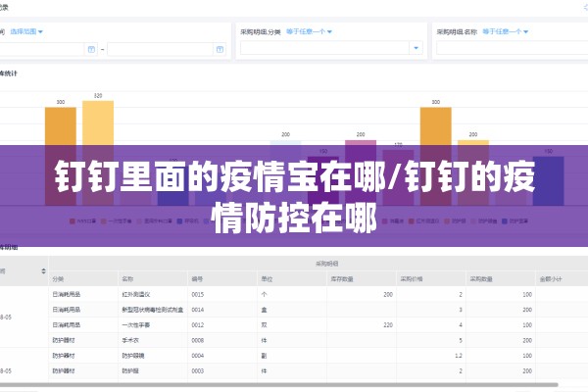Click code cell 0008
This screenshot has height=392, width=588.
pyautogui.click(x=198, y=340)
